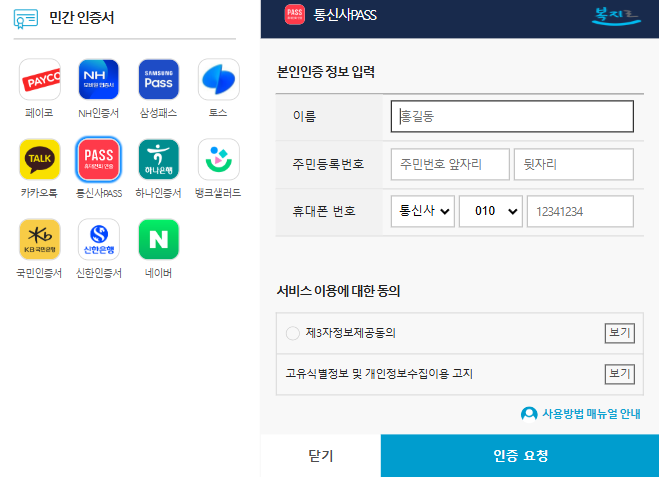Click the 국민인증서 label text

click(39, 273)
